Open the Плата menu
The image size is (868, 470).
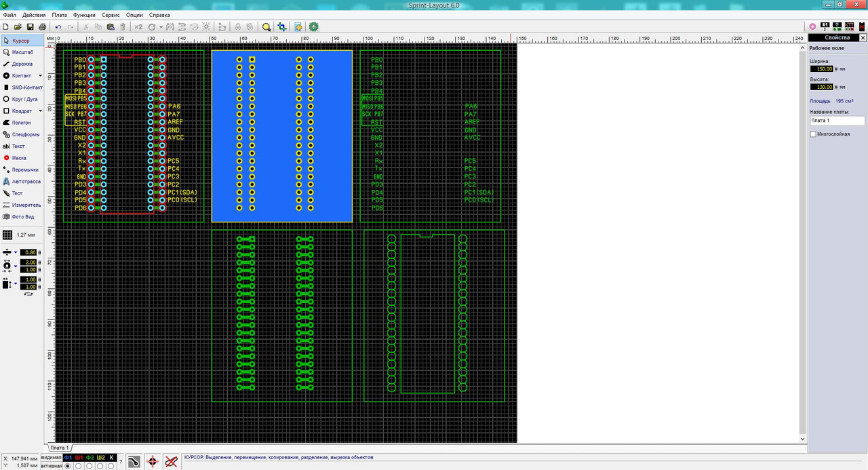[60, 14]
